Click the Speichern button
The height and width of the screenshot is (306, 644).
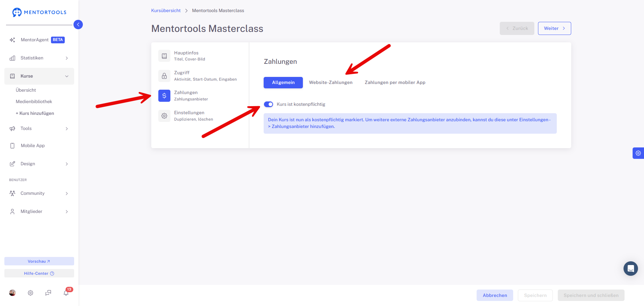click(535, 295)
